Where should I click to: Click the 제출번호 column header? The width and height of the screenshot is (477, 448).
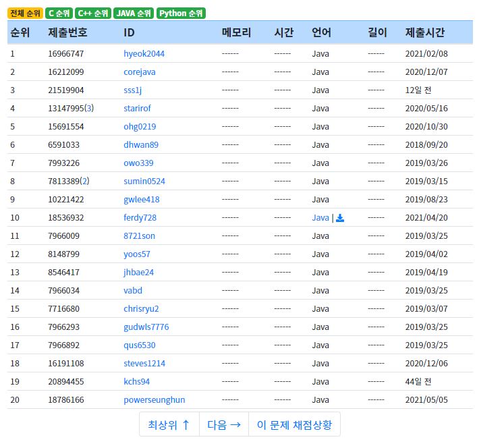[x=67, y=32]
